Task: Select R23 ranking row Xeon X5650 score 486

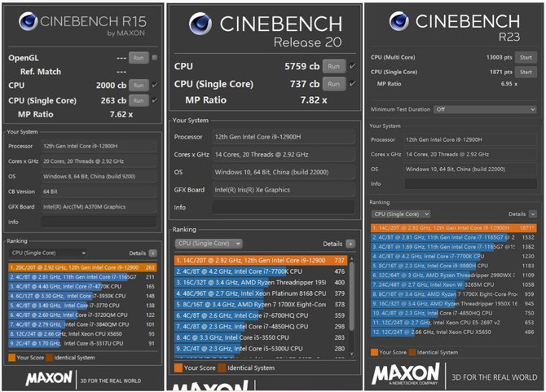Action: (x=454, y=333)
